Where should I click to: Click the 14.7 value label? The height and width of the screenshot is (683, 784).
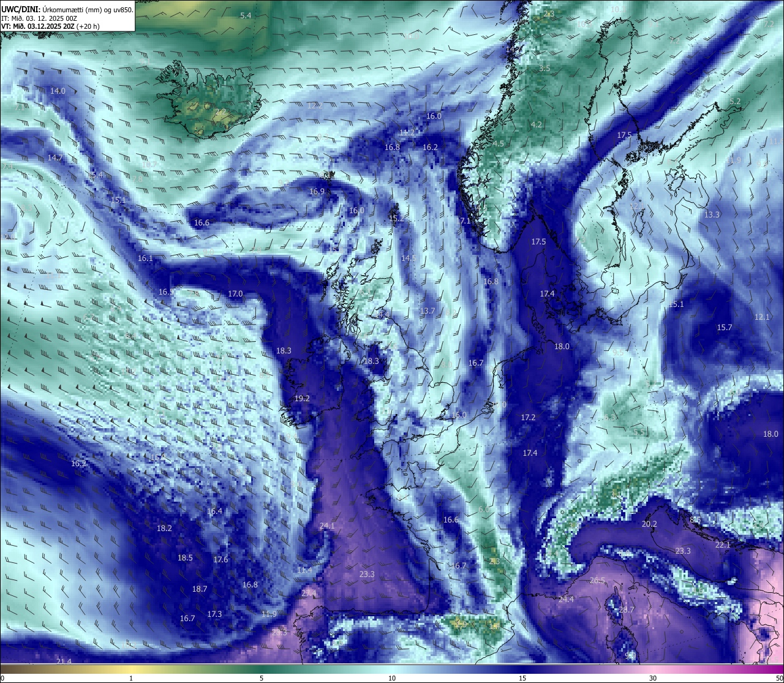click(x=55, y=157)
